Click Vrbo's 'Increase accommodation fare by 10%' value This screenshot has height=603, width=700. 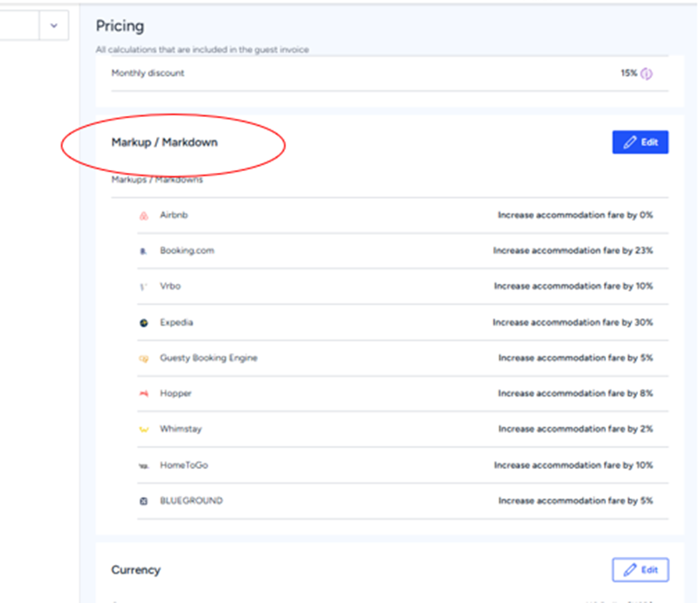[573, 286]
